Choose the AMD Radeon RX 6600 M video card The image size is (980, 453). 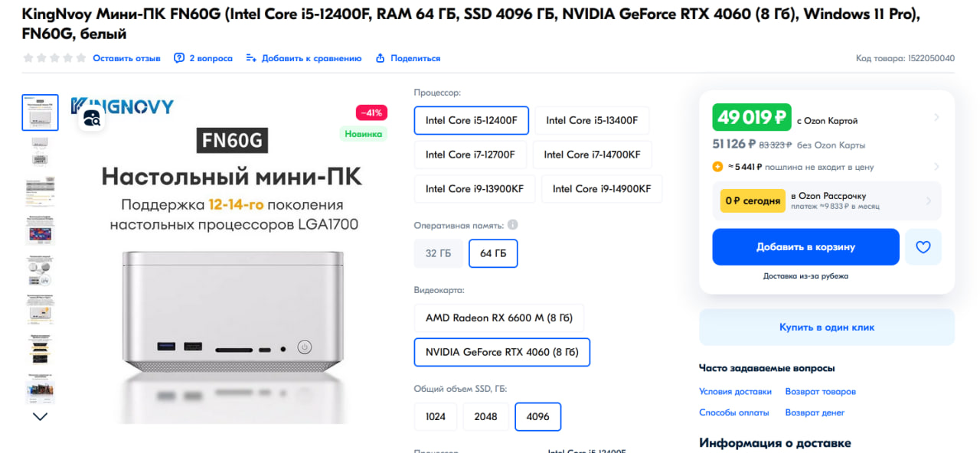click(x=499, y=318)
